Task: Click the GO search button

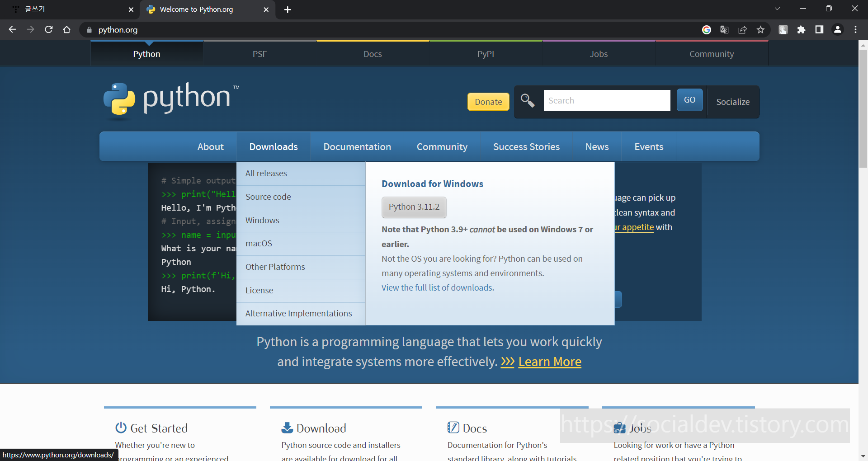Action: tap(689, 100)
